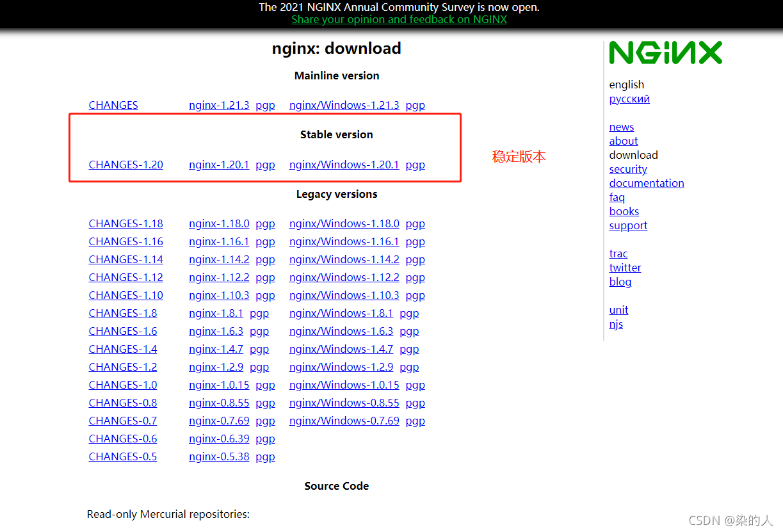Download nginx-1.8.1 source
Viewport: 783px width, 532px height.
coord(216,313)
